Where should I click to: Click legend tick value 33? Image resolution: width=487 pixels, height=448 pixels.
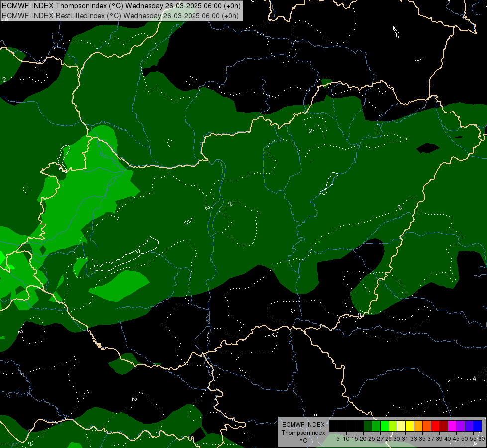click(414, 439)
